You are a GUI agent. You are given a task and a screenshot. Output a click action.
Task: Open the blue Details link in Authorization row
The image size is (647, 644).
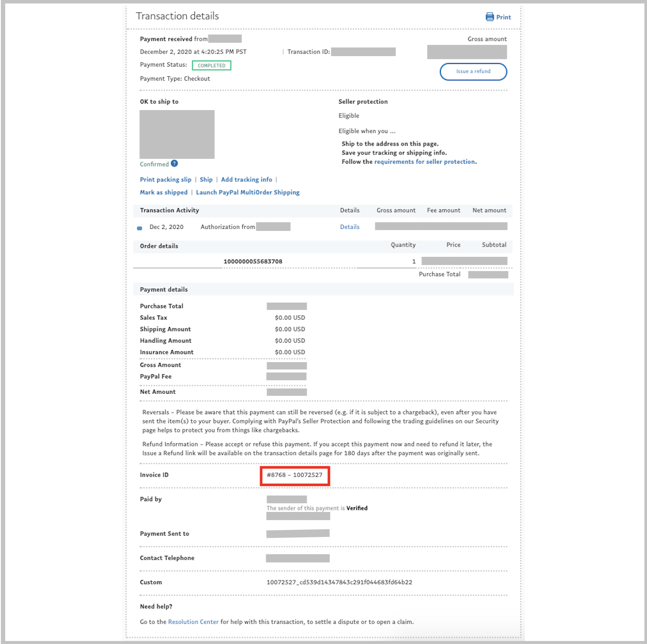point(349,227)
